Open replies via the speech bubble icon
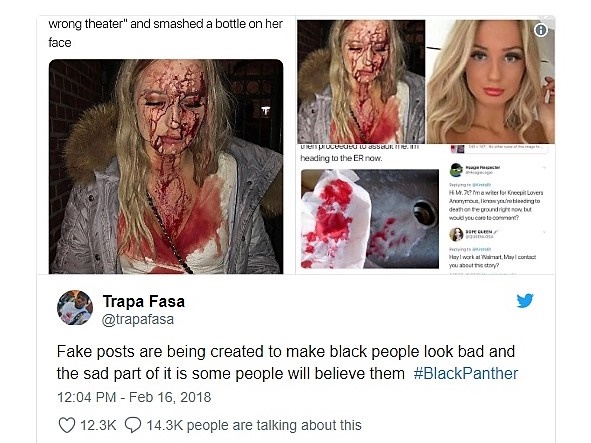The height and width of the screenshot is (443, 591). click(133, 425)
